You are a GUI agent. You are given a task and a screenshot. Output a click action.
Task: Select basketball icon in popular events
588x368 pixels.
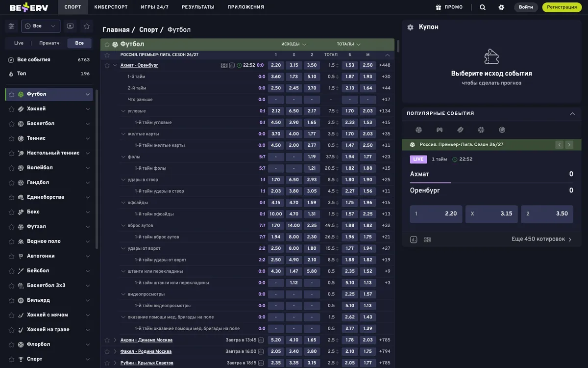click(481, 130)
